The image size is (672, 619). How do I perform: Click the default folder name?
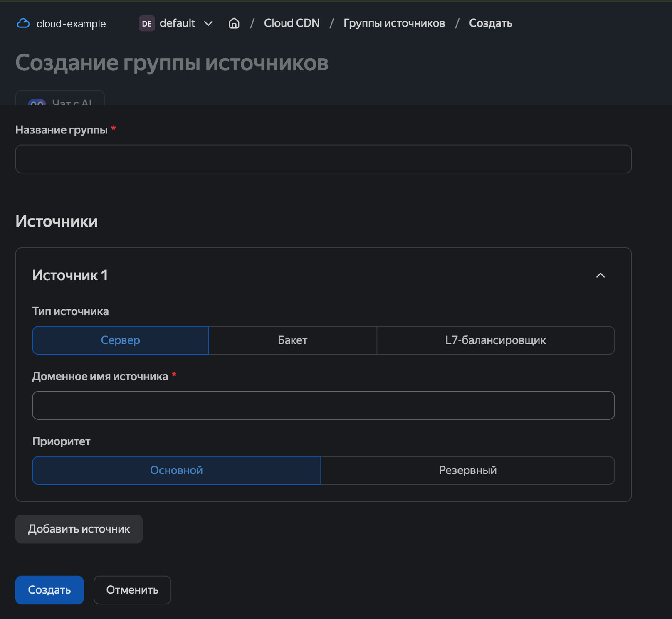click(177, 23)
